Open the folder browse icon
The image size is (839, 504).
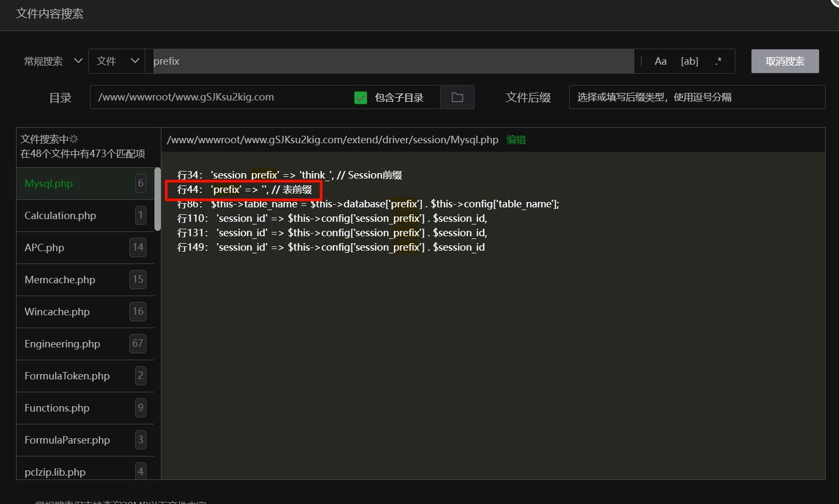(457, 97)
